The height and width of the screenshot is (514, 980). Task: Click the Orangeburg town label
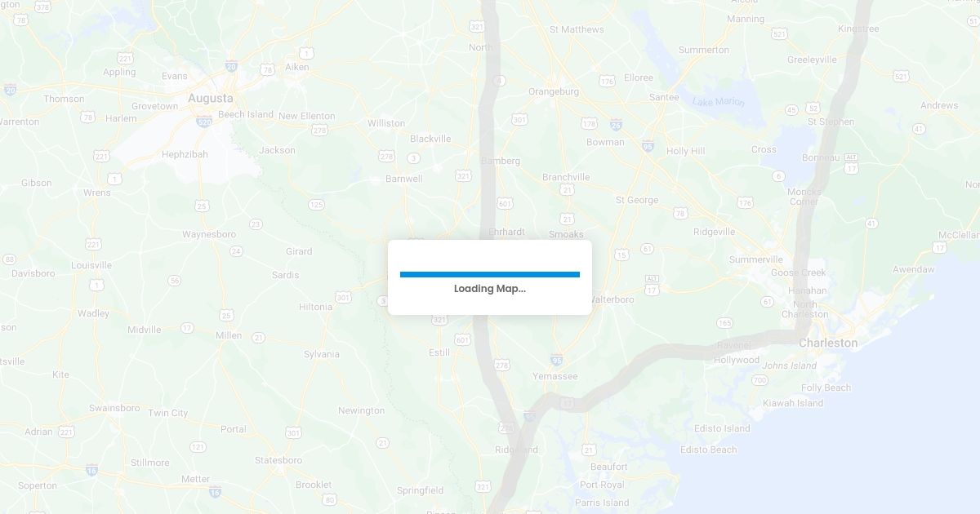(554, 91)
